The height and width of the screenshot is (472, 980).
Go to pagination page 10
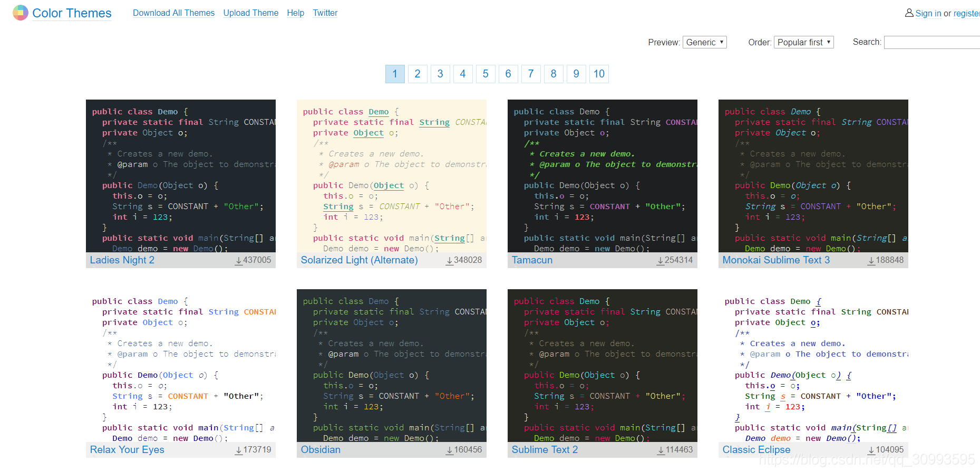click(599, 74)
